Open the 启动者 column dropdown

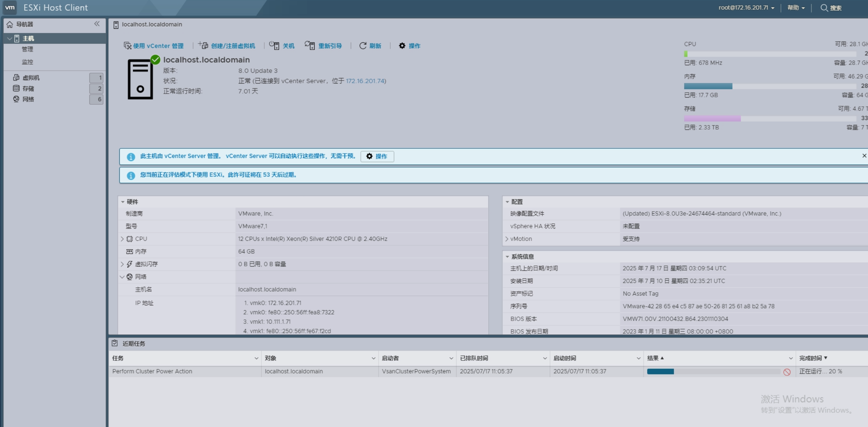tap(451, 358)
